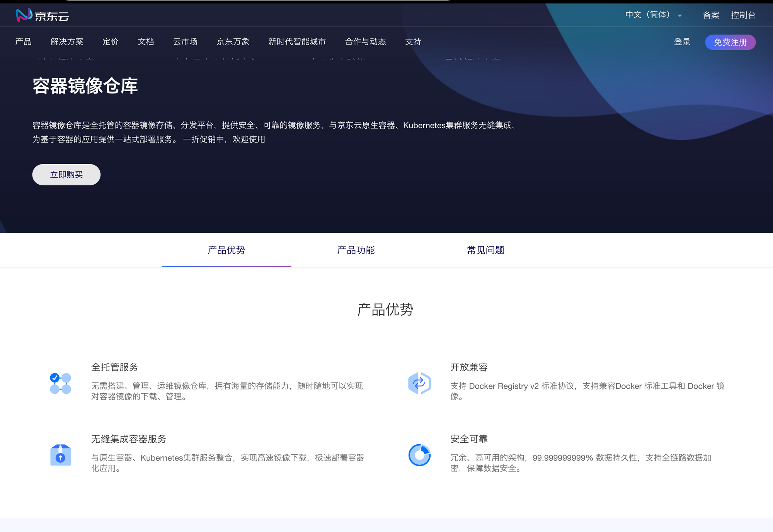773x532 pixels.
Task: Click the 免费注册 button
Action: [730, 42]
